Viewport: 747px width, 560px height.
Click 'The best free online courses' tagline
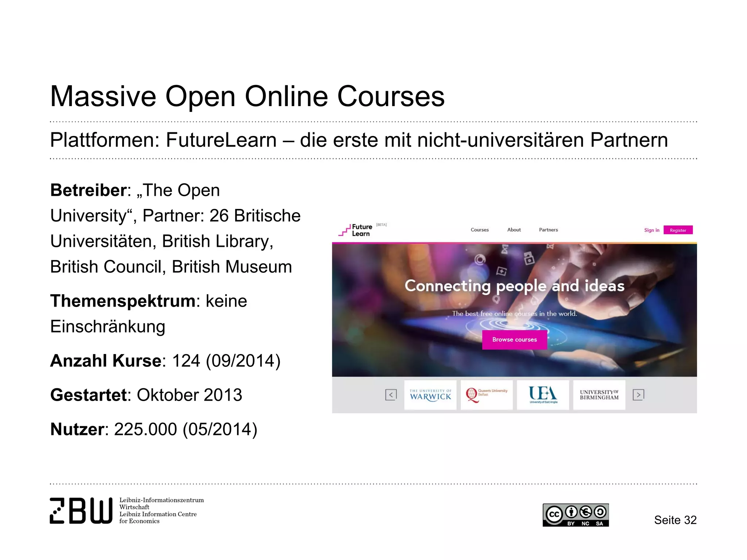click(515, 314)
